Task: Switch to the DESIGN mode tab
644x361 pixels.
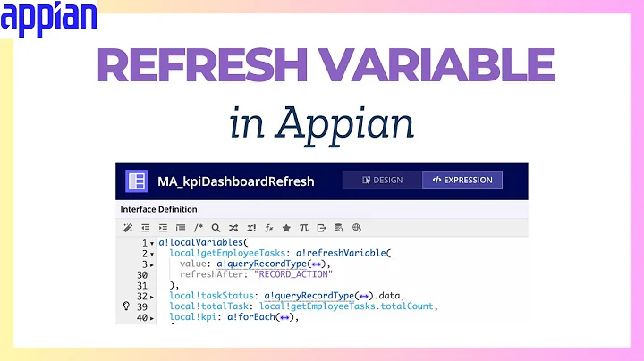Action: (x=383, y=180)
